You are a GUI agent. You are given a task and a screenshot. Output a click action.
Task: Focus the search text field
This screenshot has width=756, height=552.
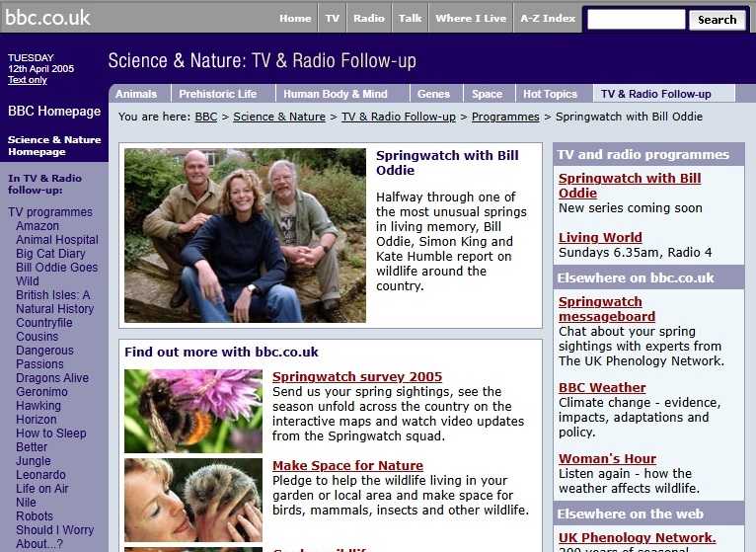[636, 20]
